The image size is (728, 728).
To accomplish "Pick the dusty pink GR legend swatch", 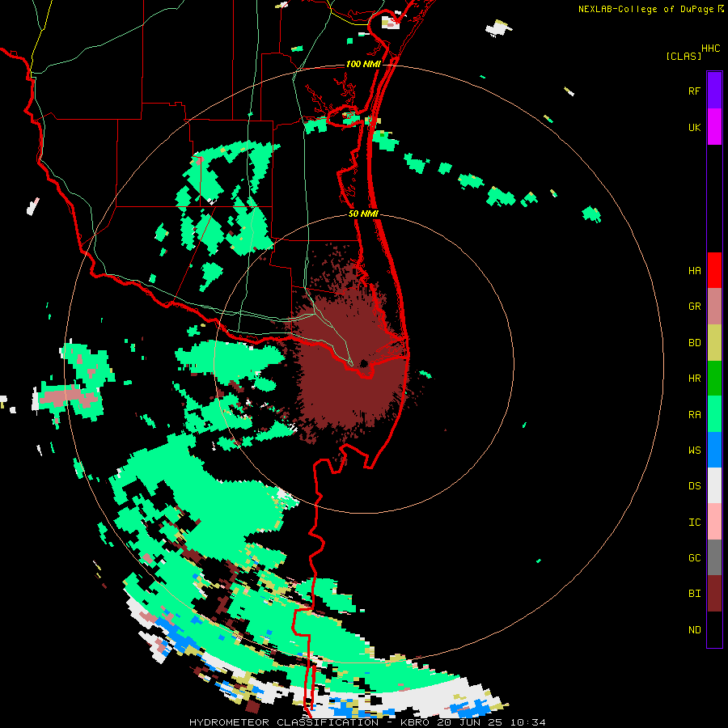I will [x=714, y=307].
